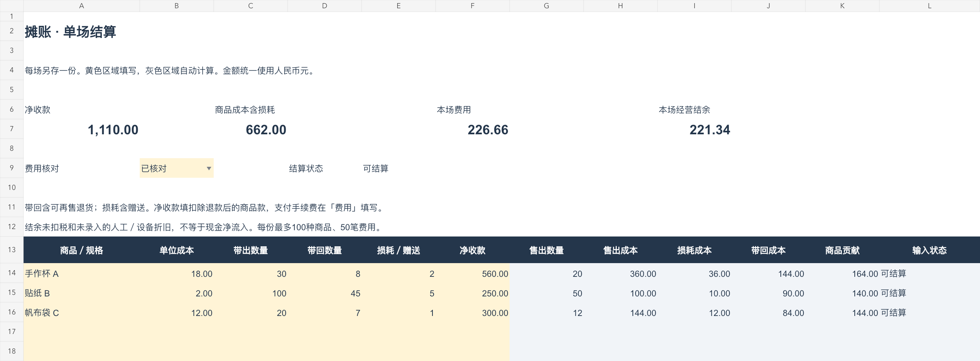980x361 pixels.
Task: Click header cell 商品贡献
Action: pyautogui.click(x=842, y=250)
